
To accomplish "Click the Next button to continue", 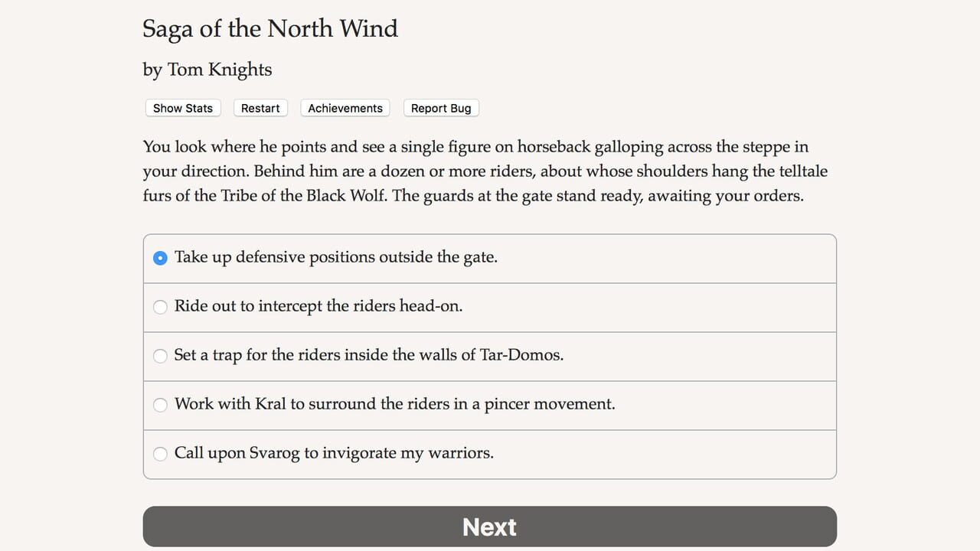I will pos(489,527).
